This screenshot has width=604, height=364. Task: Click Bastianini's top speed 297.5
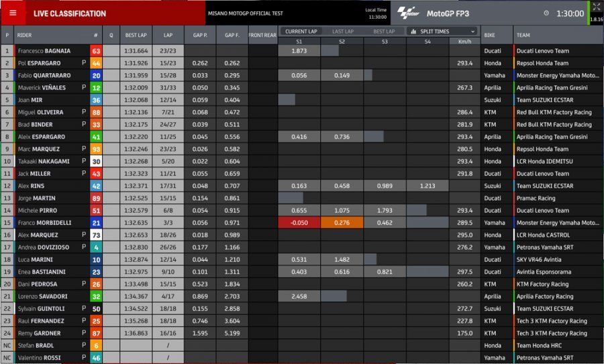point(464,272)
